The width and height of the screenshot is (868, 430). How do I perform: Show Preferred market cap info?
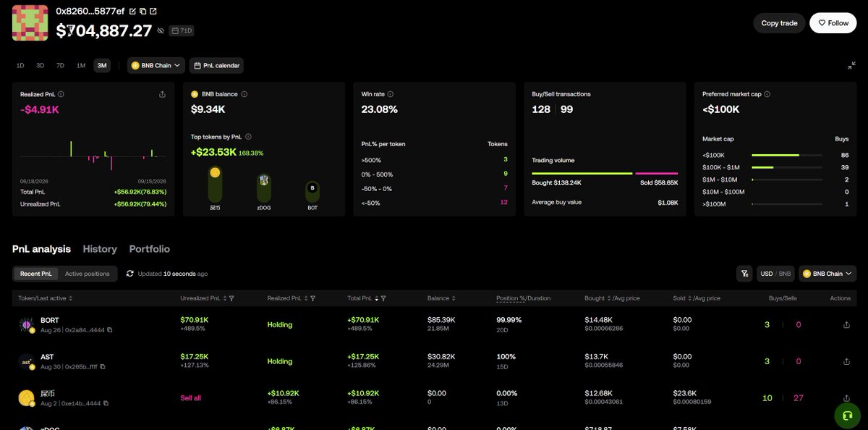(x=767, y=94)
